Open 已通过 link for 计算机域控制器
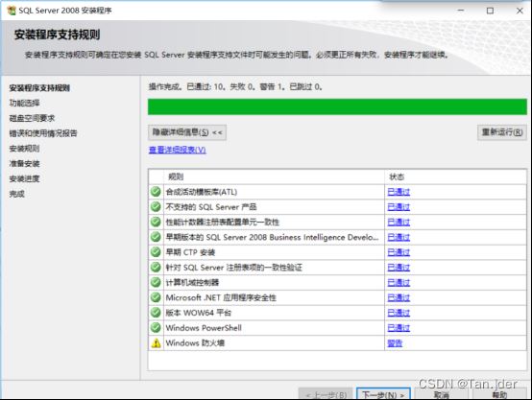Screen dimensions: 532x400 pyautogui.click(x=399, y=283)
